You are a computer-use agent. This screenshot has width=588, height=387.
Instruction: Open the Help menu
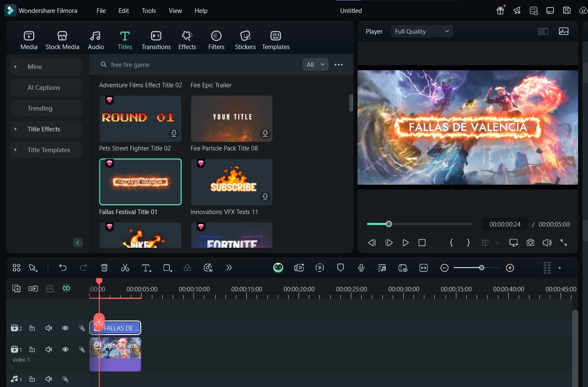pyautogui.click(x=201, y=10)
